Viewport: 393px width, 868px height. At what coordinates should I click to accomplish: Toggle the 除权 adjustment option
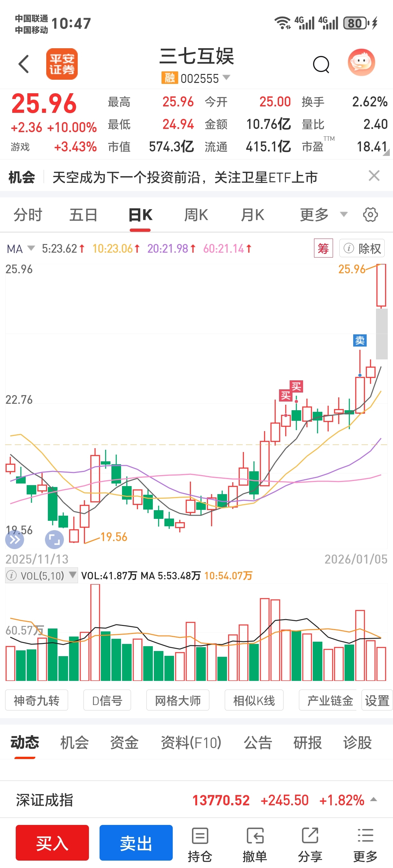pos(362,248)
